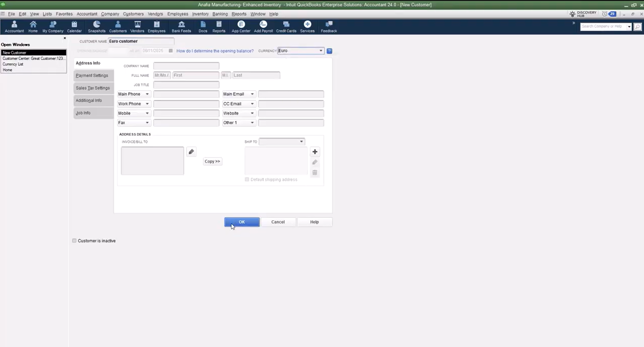The height and width of the screenshot is (347, 644).
Task: Switch to the Payment Settings tab
Action: click(92, 76)
